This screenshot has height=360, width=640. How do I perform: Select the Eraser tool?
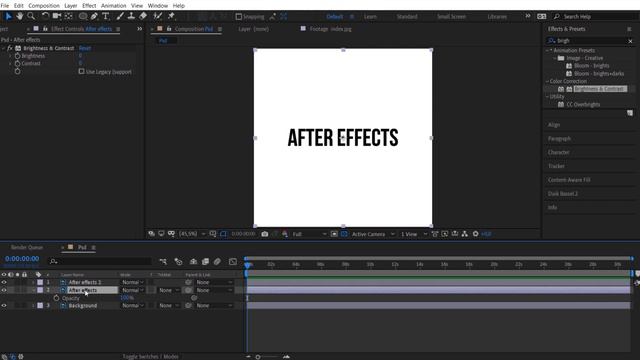point(143,16)
